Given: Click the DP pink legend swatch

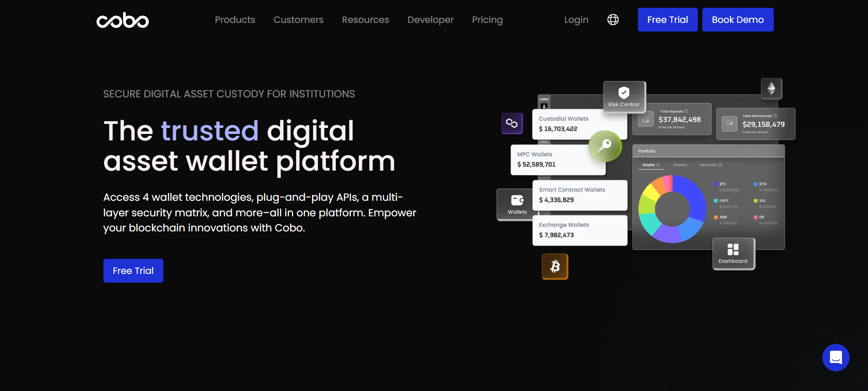Looking at the screenshot, I should point(755,217).
